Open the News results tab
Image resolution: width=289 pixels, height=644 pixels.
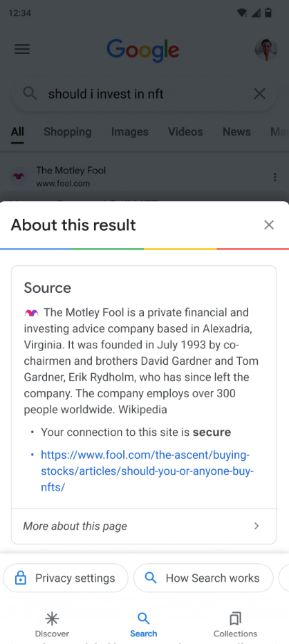coord(236,132)
